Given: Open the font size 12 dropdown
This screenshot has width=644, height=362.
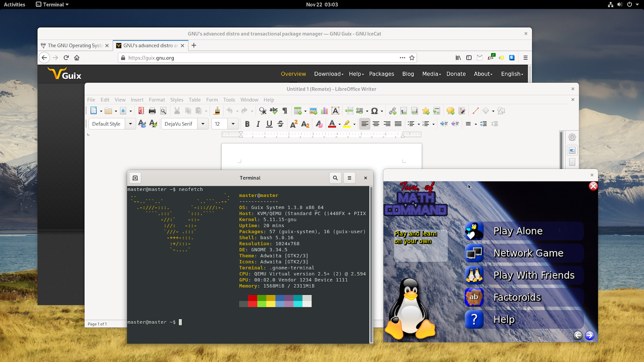Looking at the screenshot, I should [x=233, y=124].
